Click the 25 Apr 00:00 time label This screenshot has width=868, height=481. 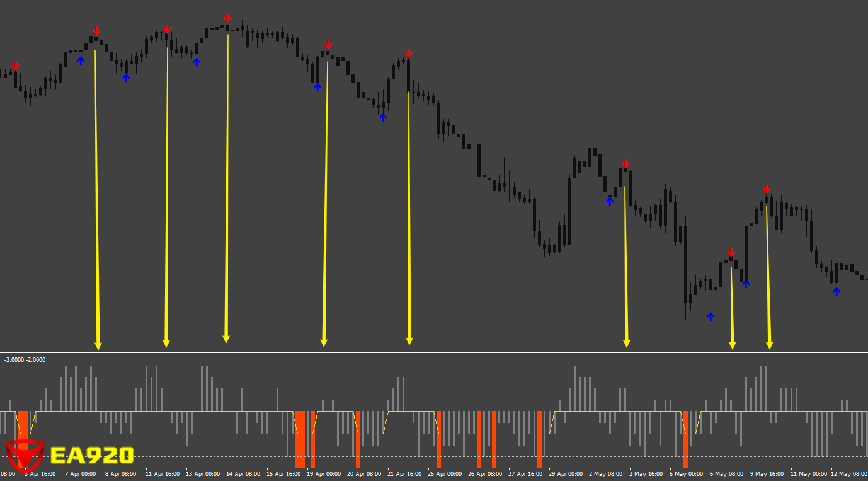pos(443,474)
